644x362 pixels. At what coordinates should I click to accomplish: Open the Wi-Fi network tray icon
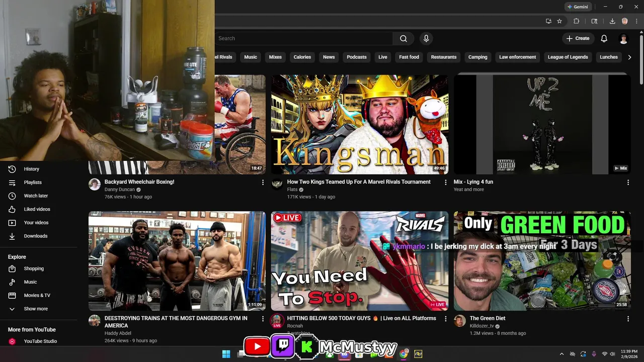[604, 354]
